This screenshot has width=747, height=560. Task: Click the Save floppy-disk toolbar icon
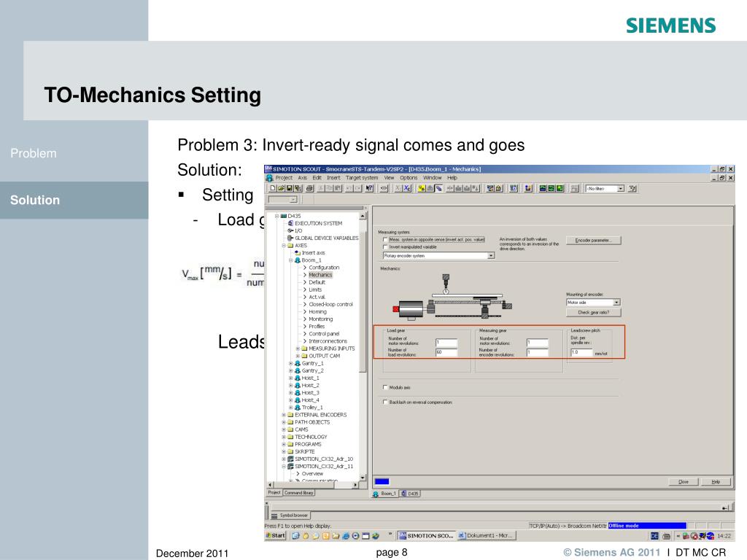tap(289, 189)
